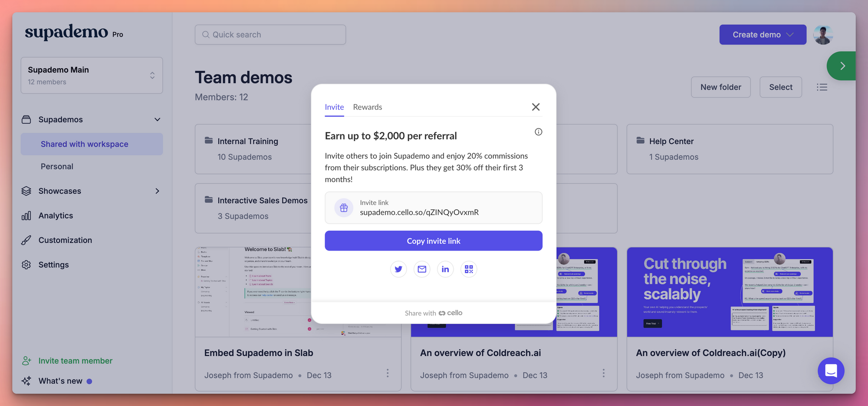Expand the green side panel arrow
This screenshot has height=406, width=868.
(842, 66)
